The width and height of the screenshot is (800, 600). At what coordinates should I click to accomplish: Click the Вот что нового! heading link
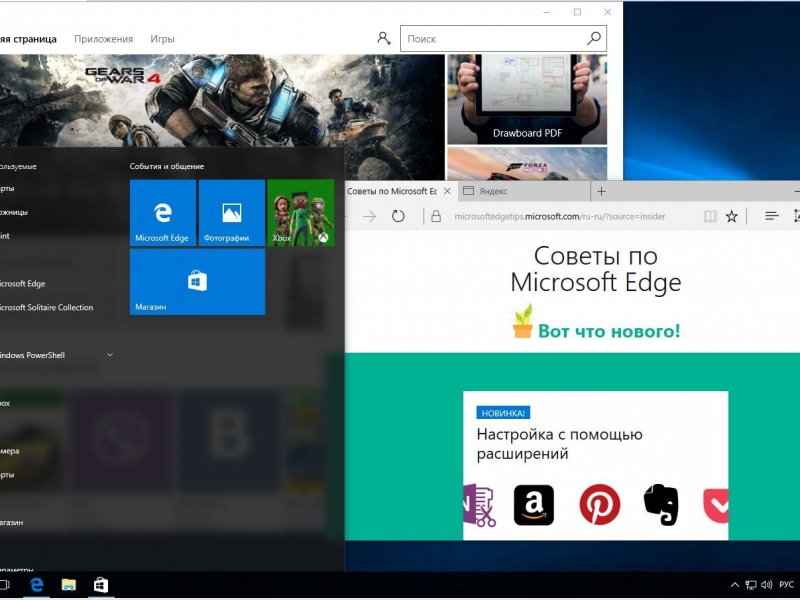pos(609,331)
